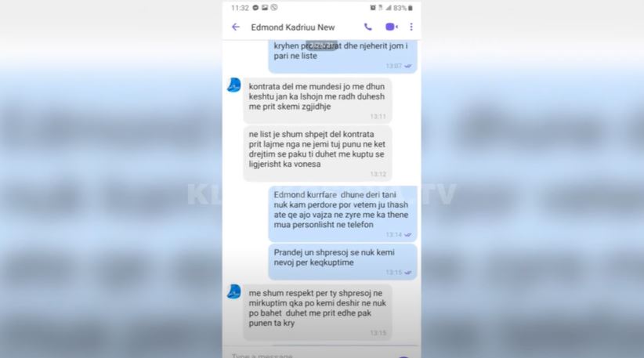
Task: Select the top 'kryhen procedurat' message bubble
Action: 342,56
